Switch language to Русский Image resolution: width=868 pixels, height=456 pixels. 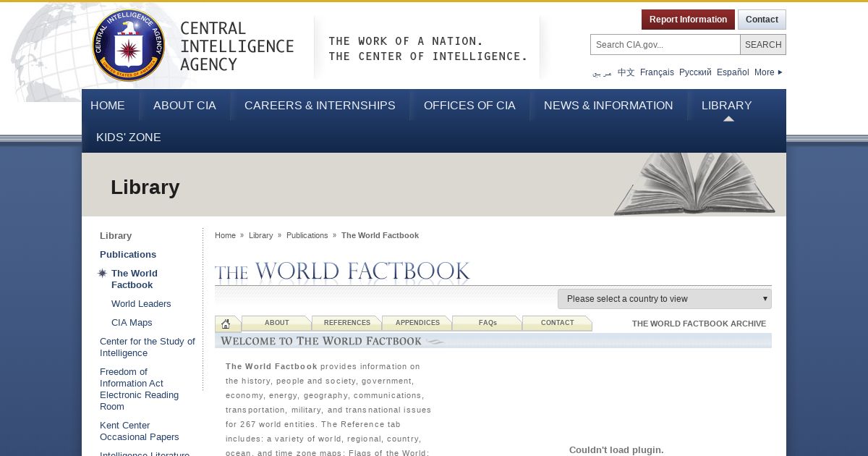point(695,72)
